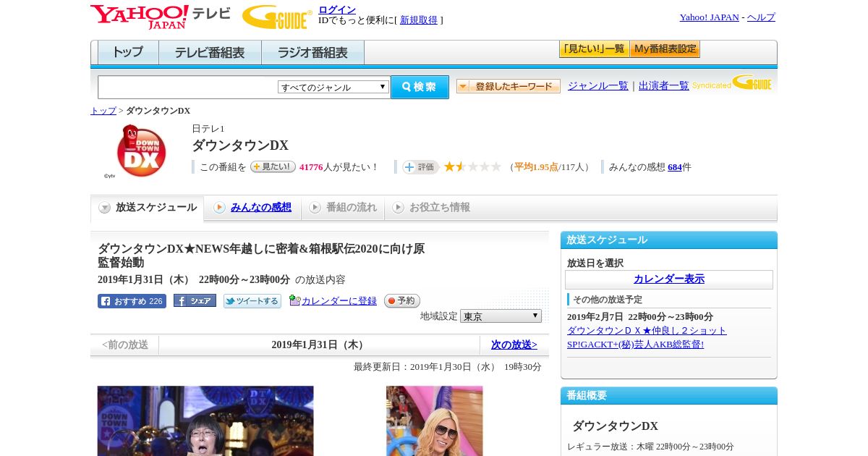Click the 検索 search button
Image resolution: width=868 pixels, height=456 pixels.
click(x=420, y=87)
